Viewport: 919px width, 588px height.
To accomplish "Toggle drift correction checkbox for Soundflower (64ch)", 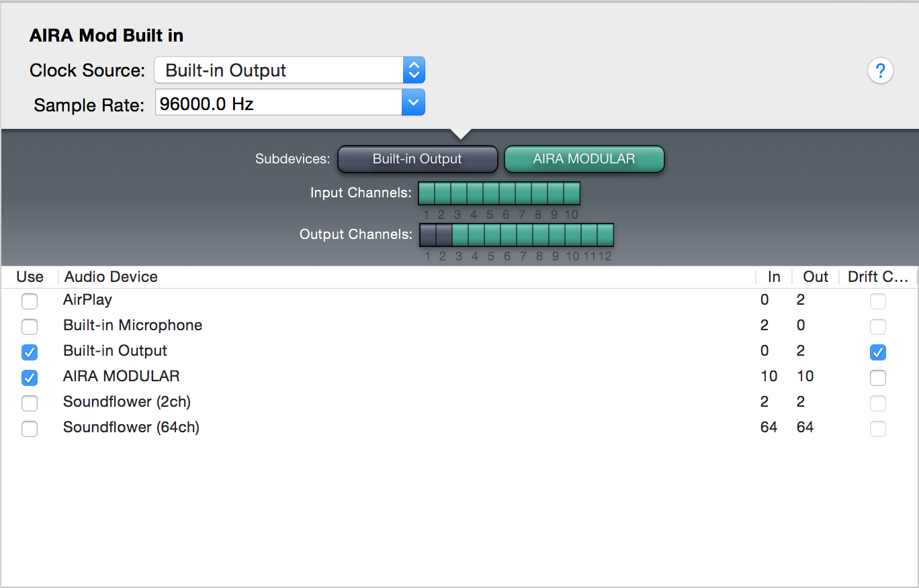I will click(x=877, y=429).
